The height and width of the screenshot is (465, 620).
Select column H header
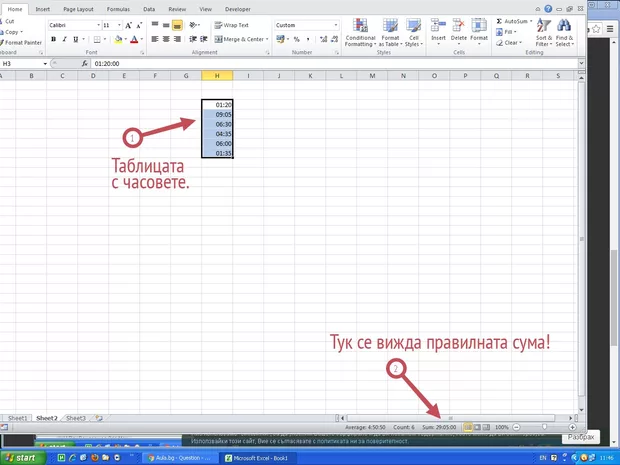click(217, 76)
